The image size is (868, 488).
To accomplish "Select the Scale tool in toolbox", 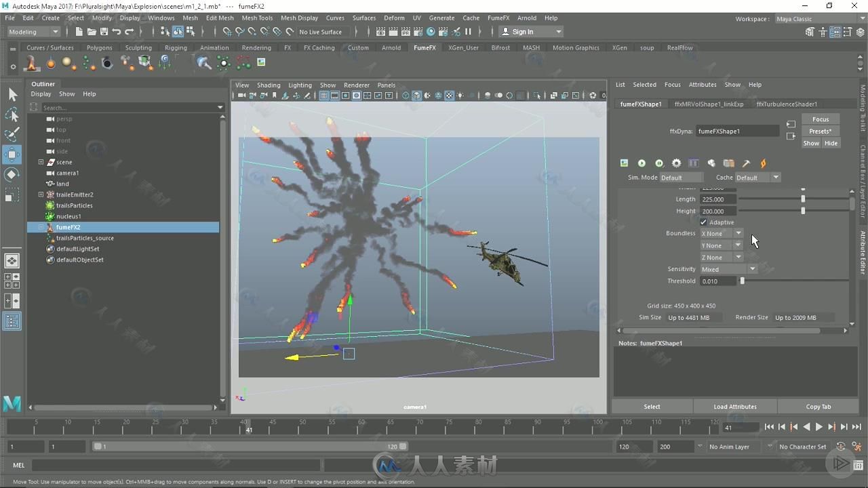I will pos(12,195).
